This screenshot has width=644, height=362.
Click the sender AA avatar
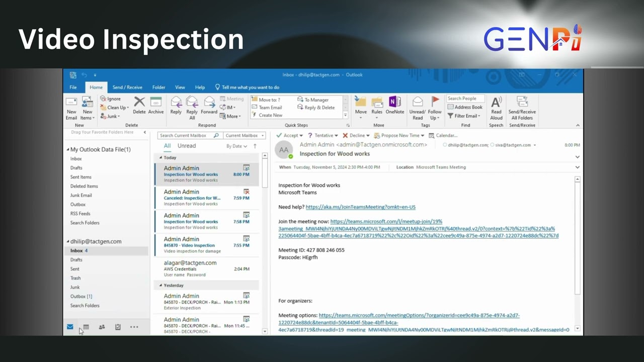point(284,150)
